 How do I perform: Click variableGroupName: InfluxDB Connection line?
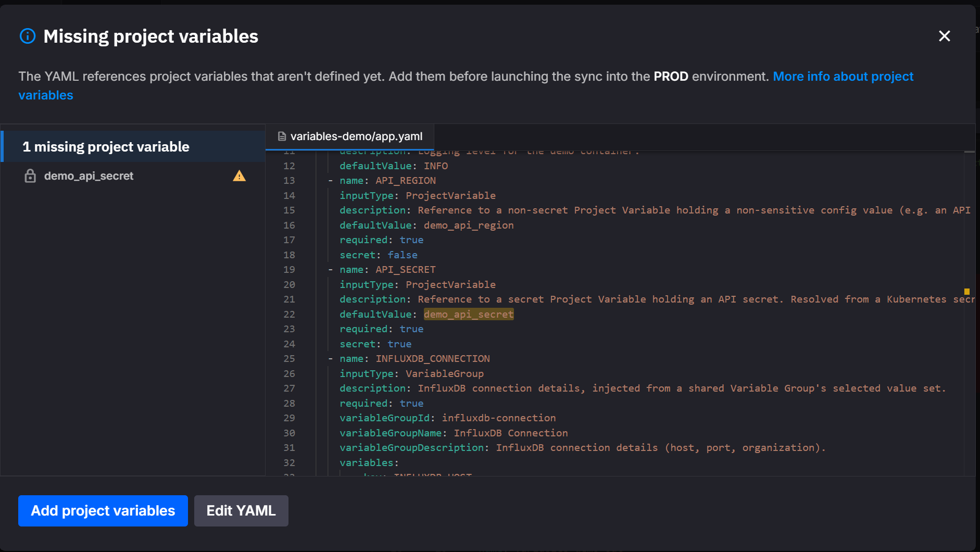click(x=454, y=433)
